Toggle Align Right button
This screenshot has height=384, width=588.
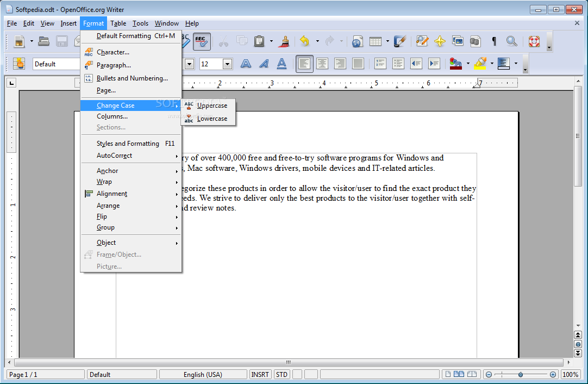click(x=340, y=64)
